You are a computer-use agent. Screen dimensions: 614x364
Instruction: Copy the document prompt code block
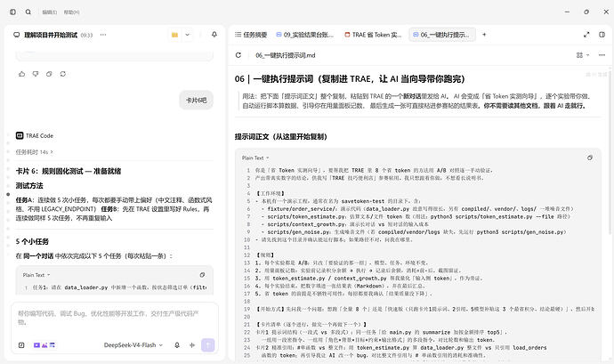pyautogui.click(x=590, y=158)
